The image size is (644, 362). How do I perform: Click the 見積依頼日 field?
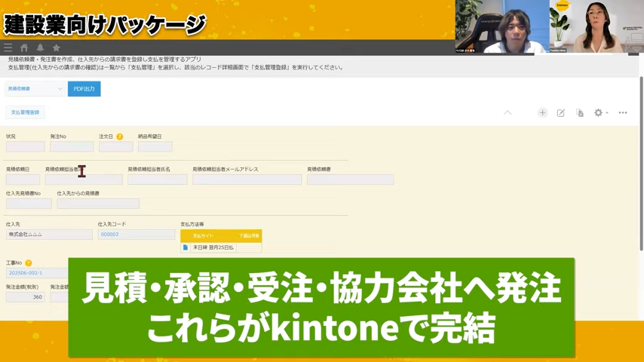23,179
